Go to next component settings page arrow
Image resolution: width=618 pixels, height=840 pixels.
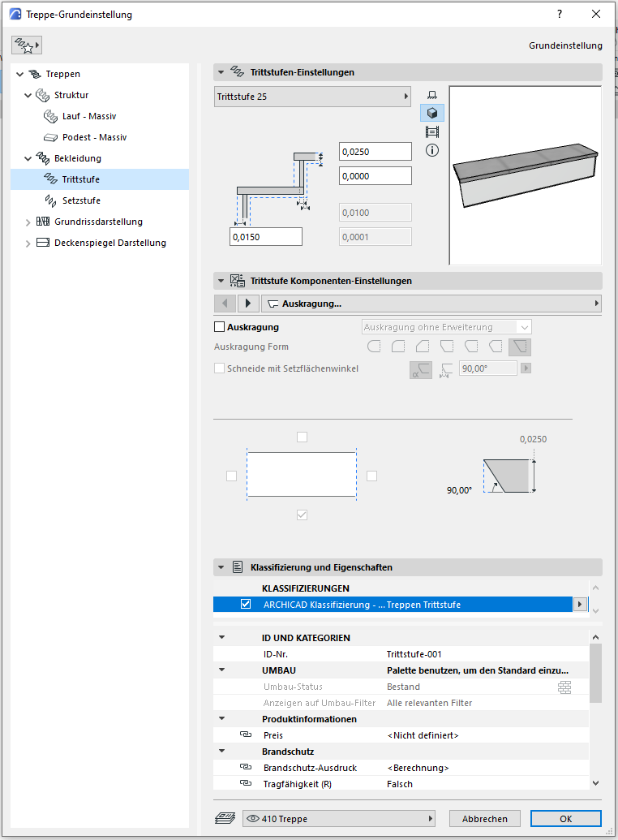248,304
